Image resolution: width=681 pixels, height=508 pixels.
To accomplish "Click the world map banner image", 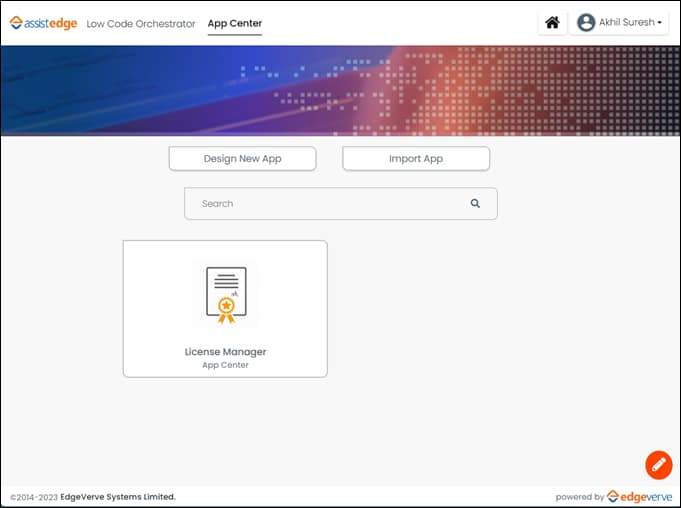I will 340,90.
